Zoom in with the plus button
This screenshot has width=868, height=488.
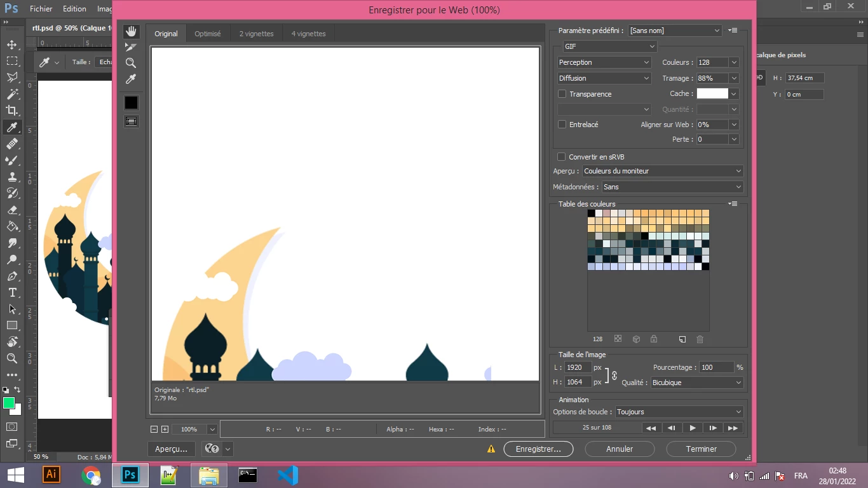click(x=165, y=430)
